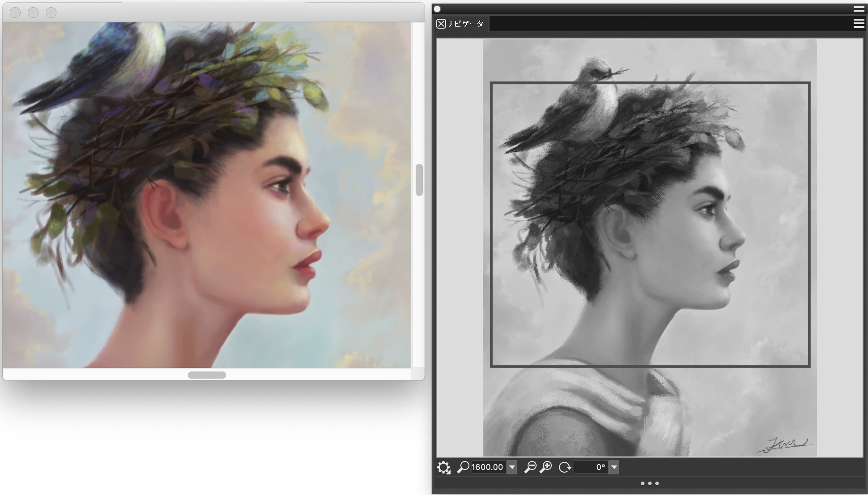The height and width of the screenshot is (495, 868).
Task: Click the vertical scrollbar thumb of image window
Action: click(x=419, y=180)
